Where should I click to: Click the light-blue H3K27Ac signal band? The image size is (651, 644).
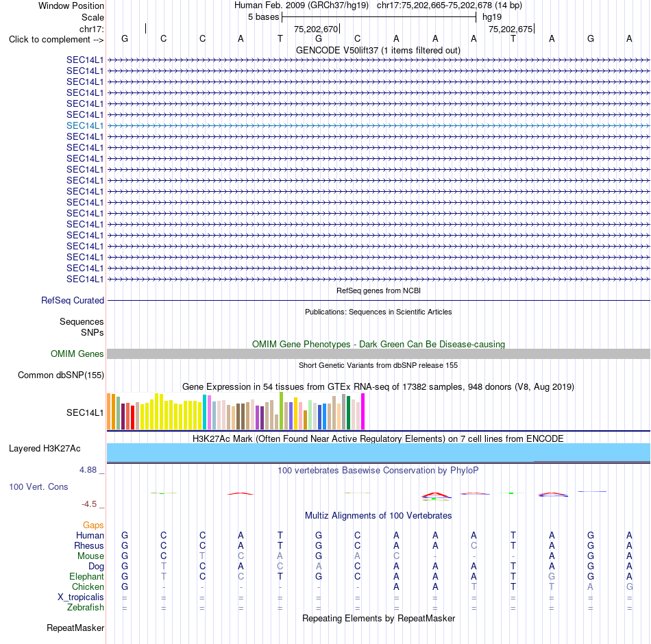click(378, 453)
